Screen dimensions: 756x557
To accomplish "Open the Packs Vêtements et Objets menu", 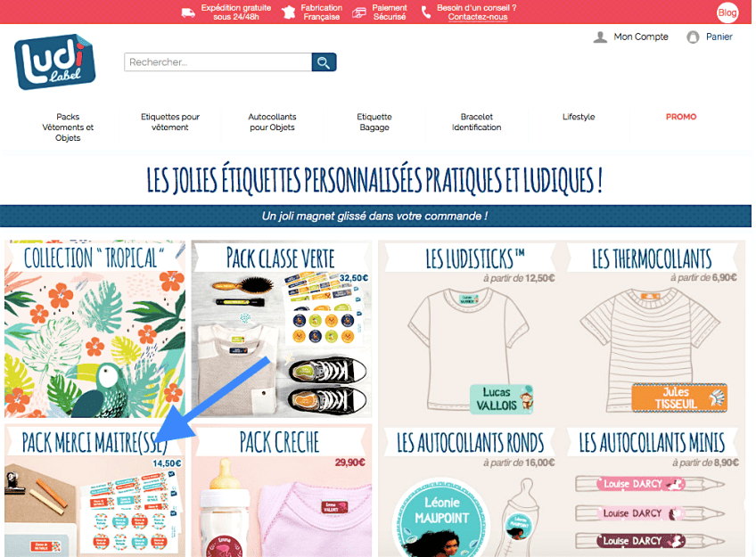I will 68,127.
